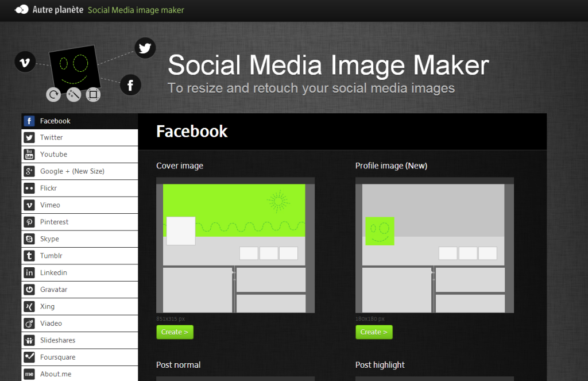Click the Twitter bird icon in the sidebar
The image size is (588, 381).
29,138
